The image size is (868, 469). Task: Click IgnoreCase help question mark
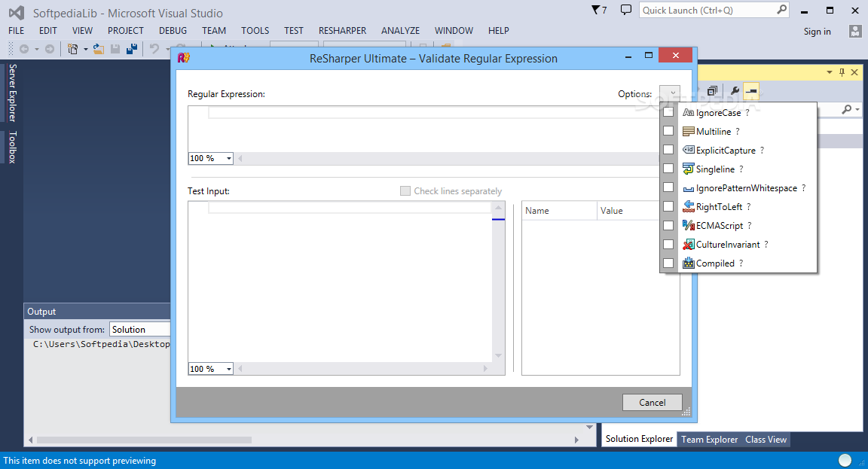(747, 112)
